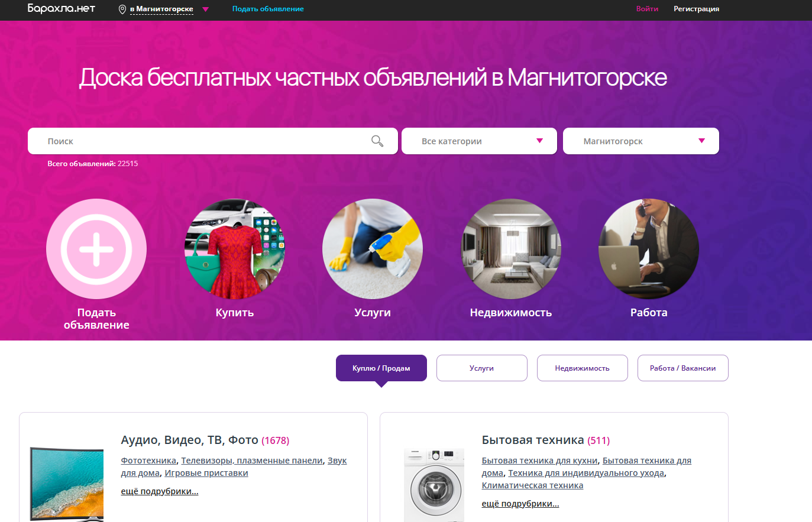This screenshot has width=812, height=522.
Task: Click the Войти login link
Action: coord(647,9)
